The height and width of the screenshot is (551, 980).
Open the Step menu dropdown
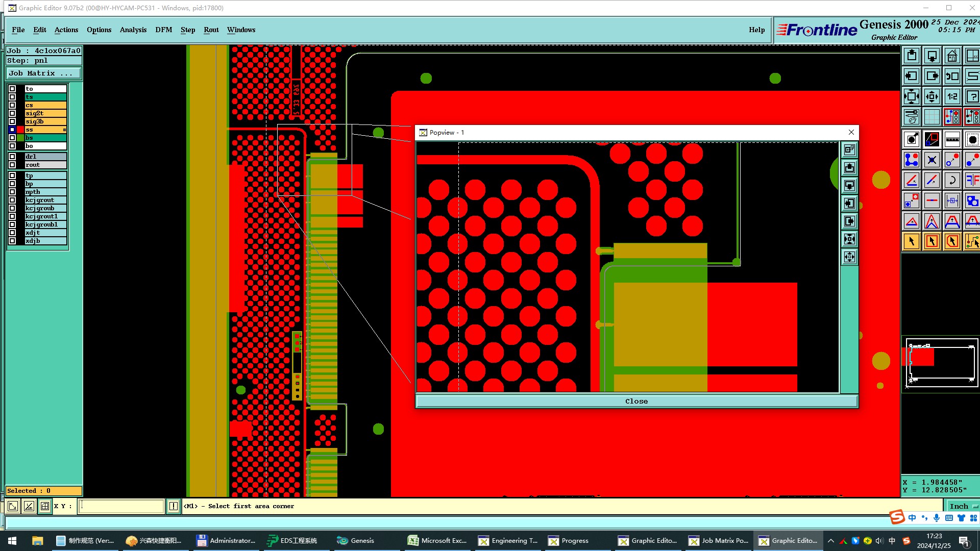coord(188,30)
